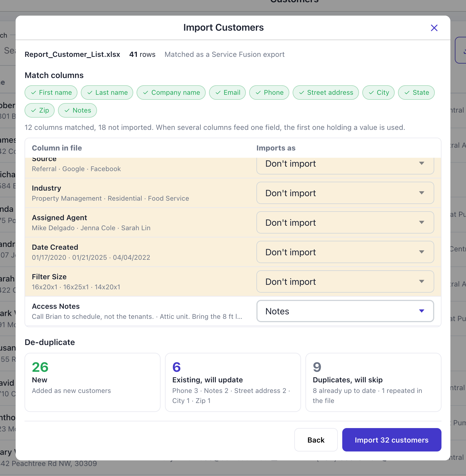Click the 'De-duplicate' heading
Screen dimensions: 466x476
coord(50,342)
